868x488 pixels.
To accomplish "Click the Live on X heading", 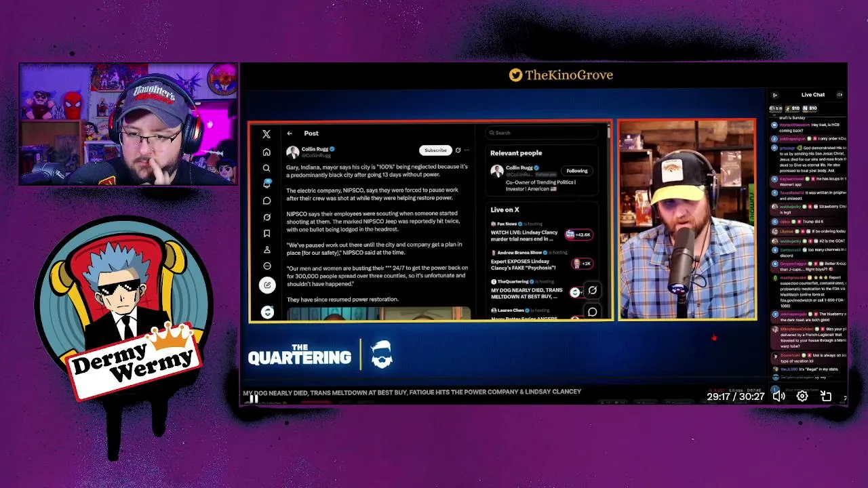I will pyautogui.click(x=505, y=210).
